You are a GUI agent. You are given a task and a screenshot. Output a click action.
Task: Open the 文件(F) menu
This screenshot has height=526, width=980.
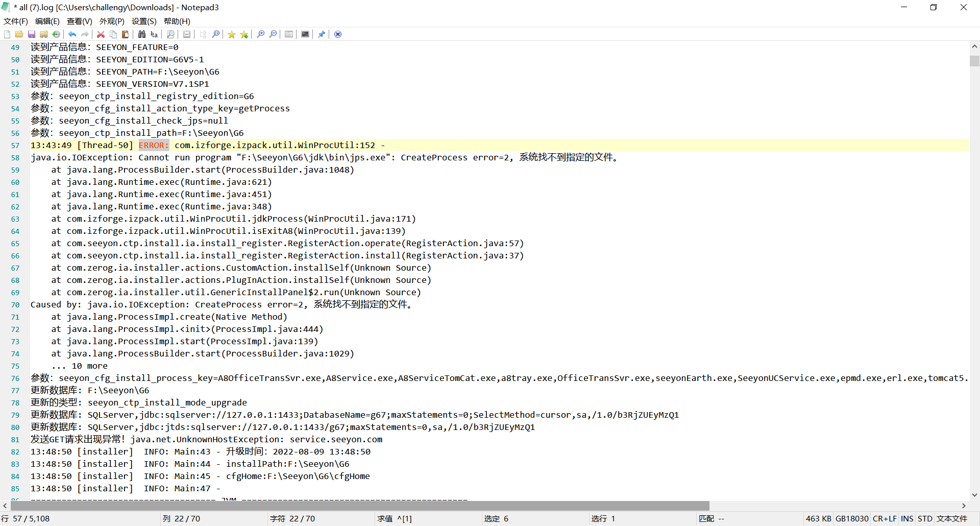(x=16, y=21)
